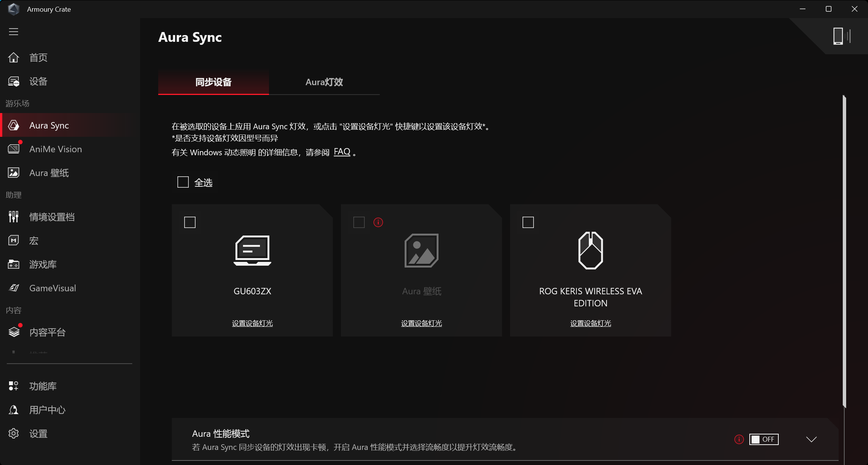Check the GU603ZX device checkbox
The height and width of the screenshot is (465, 868).
point(190,222)
